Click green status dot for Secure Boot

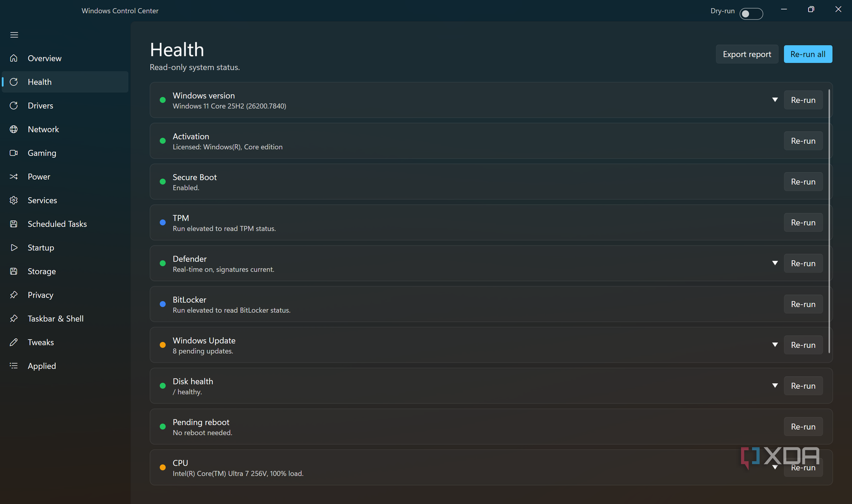[x=163, y=182]
